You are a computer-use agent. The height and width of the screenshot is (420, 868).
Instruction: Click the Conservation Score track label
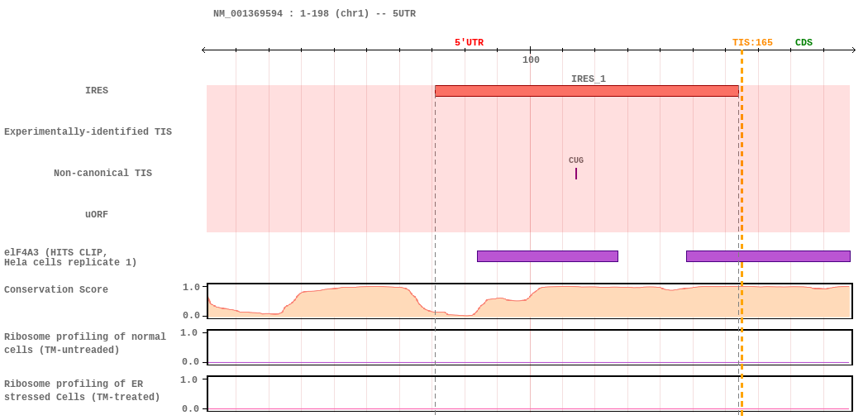pos(56,290)
